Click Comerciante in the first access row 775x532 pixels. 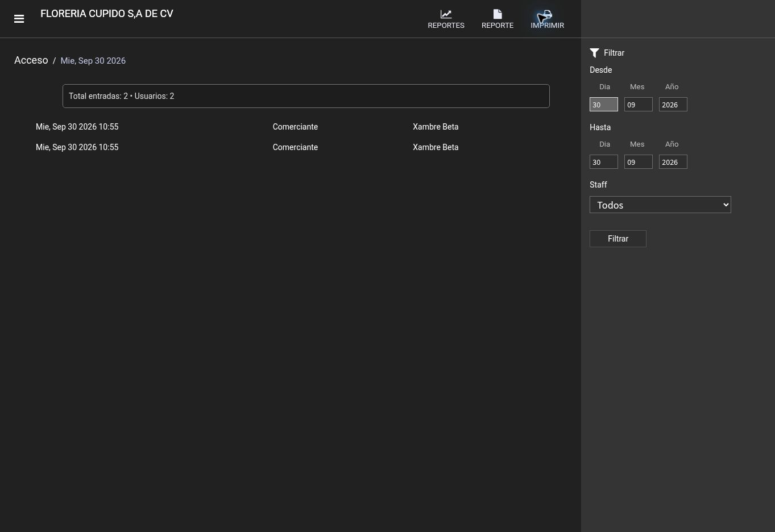tap(295, 127)
